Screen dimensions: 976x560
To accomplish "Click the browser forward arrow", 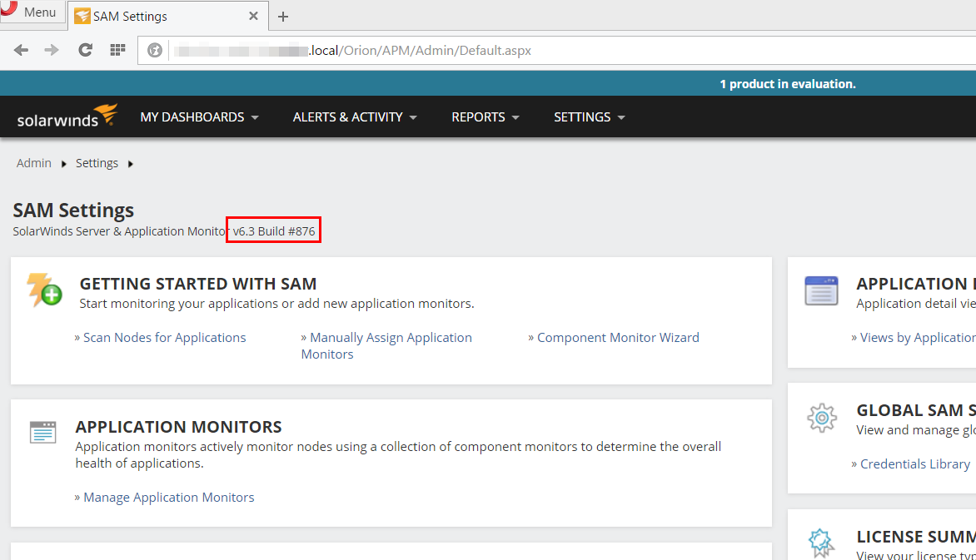I will 52,51.
